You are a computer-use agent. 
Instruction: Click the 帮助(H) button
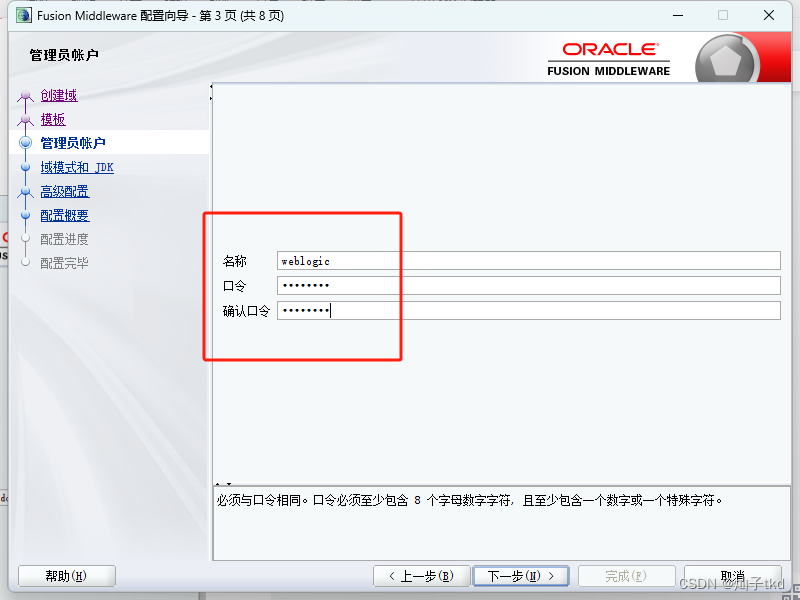(x=67, y=576)
